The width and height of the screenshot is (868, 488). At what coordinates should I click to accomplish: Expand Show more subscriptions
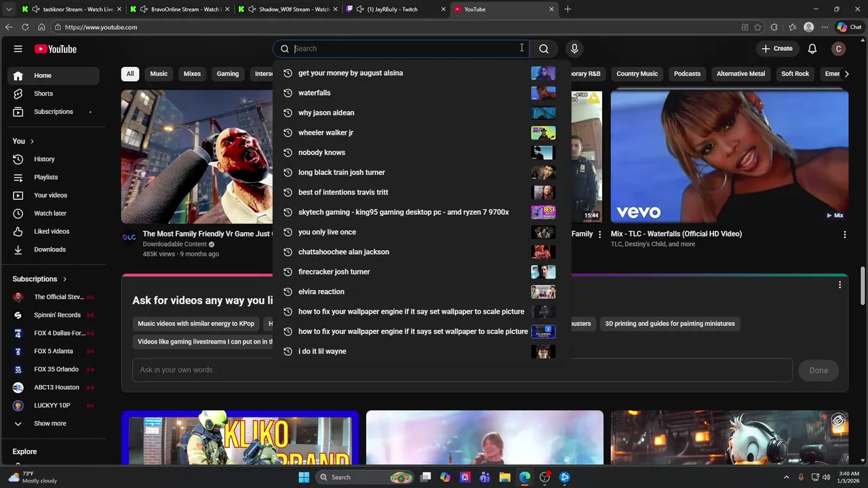54,424
